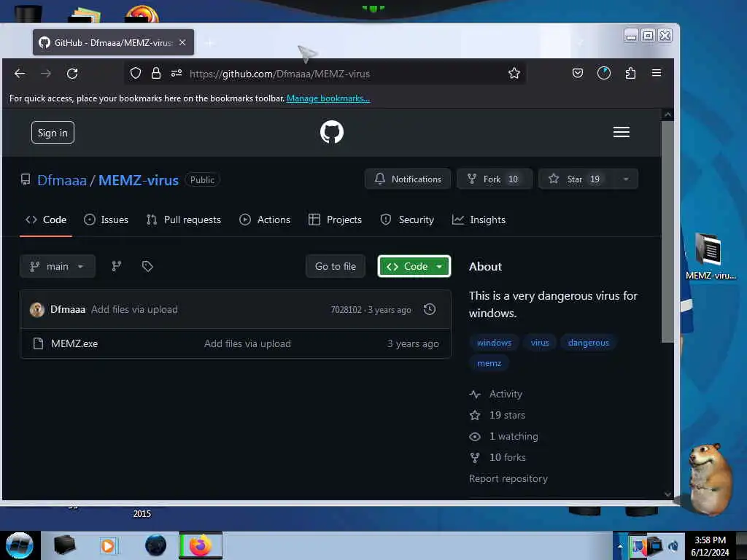Viewport: 747px width, 560px height.
Task: Open MEMZ.exe row commit message
Action: 248,344
